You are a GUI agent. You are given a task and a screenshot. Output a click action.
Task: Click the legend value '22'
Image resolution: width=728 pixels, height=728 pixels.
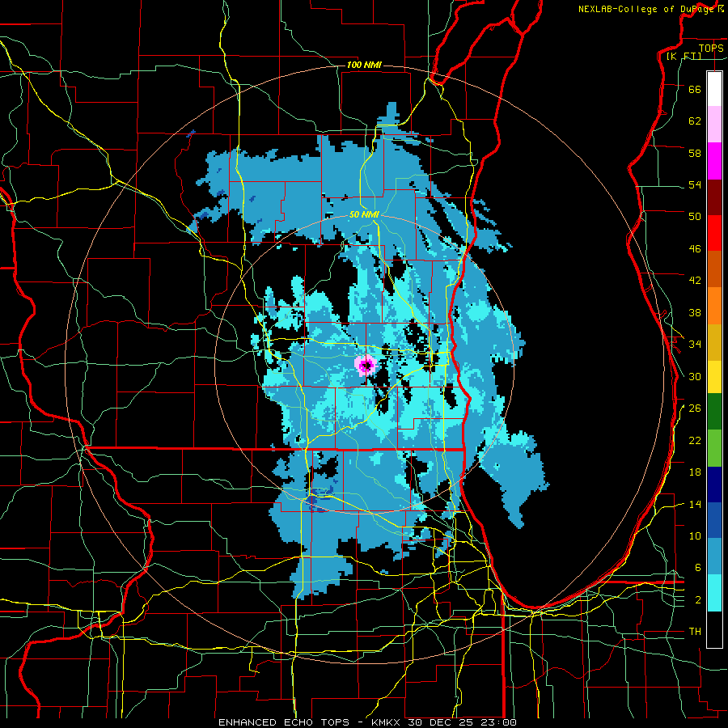pos(695,440)
